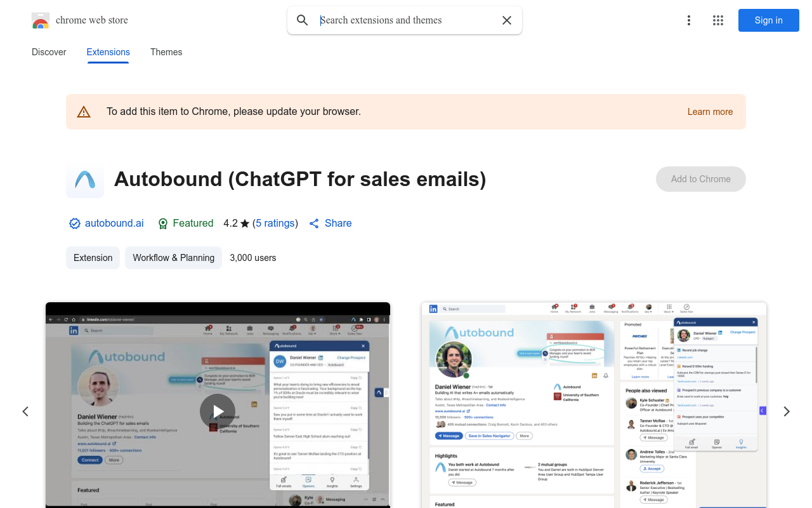
Task: Go to previous screenshot with left arrow
Action: click(x=25, y=411)
